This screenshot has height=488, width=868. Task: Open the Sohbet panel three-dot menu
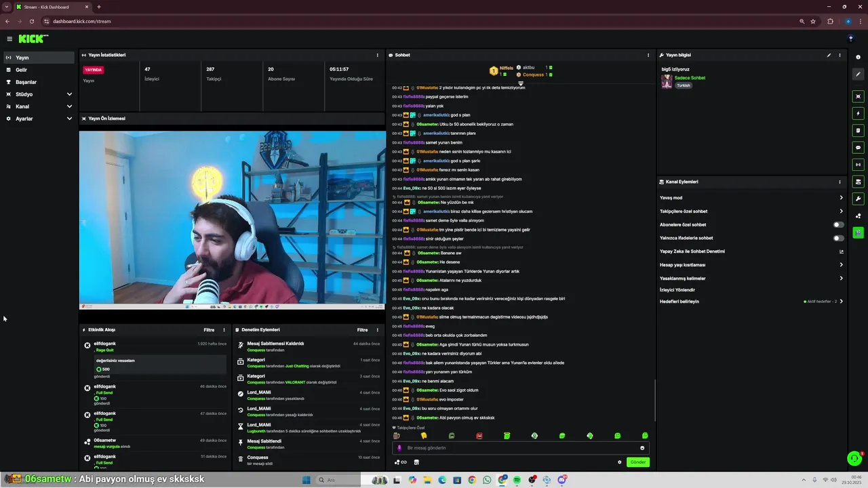point(648,55)
